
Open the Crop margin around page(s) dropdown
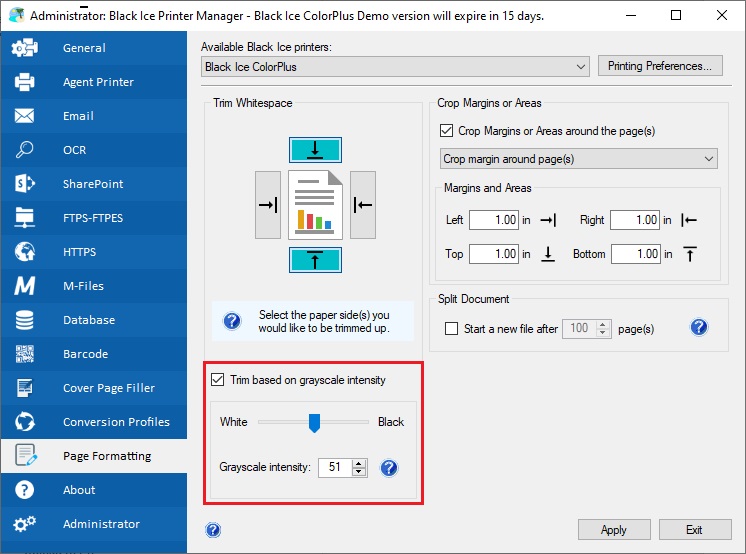tap(579, 158)
